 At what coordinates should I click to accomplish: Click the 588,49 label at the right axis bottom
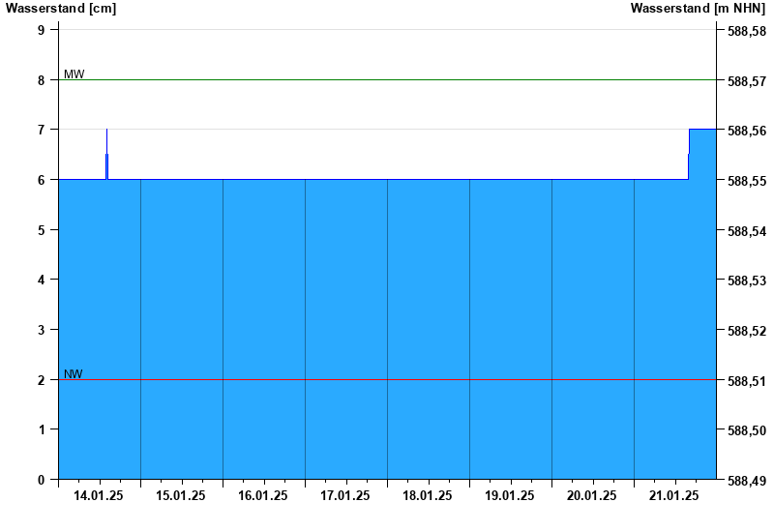[x=746, y=480]
